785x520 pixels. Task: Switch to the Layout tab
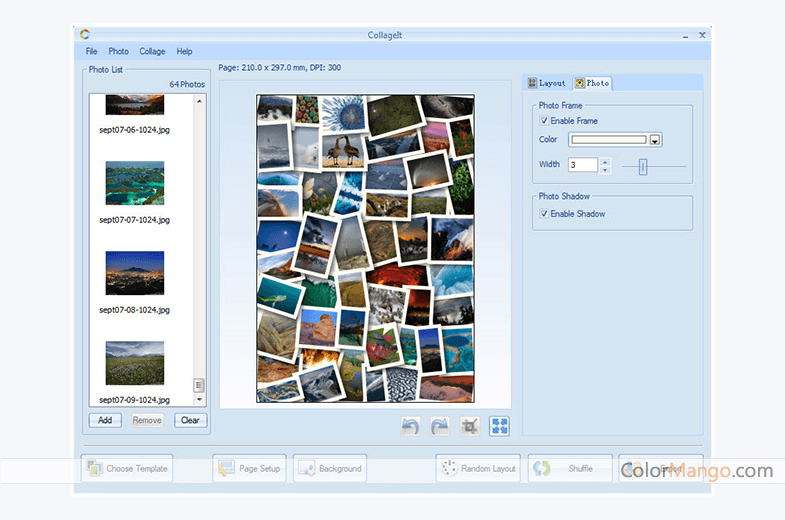point(547,83)
